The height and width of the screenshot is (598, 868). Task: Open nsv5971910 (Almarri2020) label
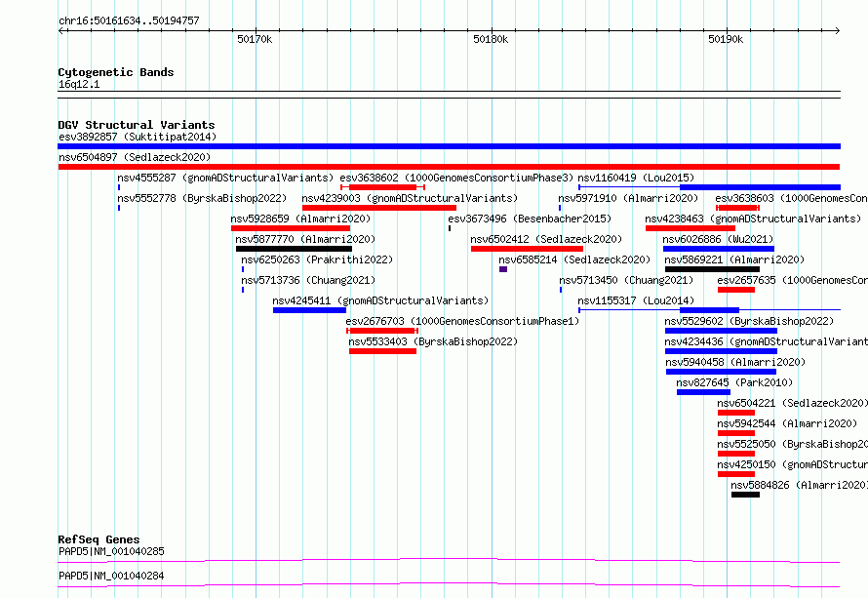pos(628,198)
